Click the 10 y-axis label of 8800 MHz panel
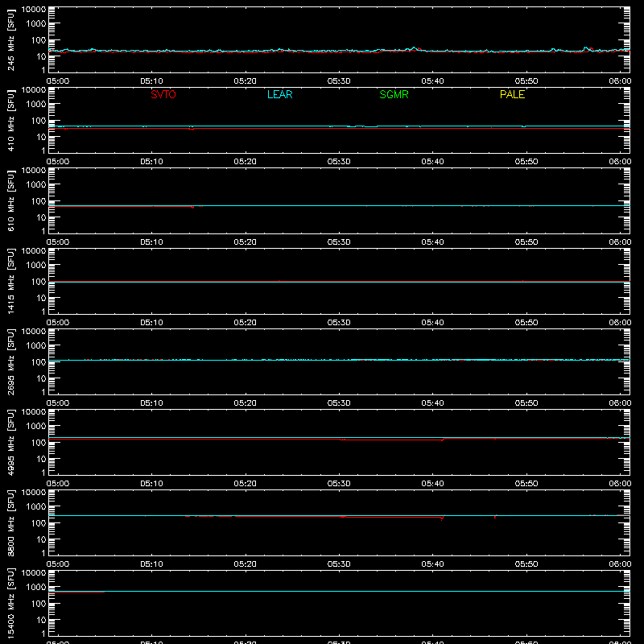The width and height of the screenshot is (644, 644). tap(42, 539)
